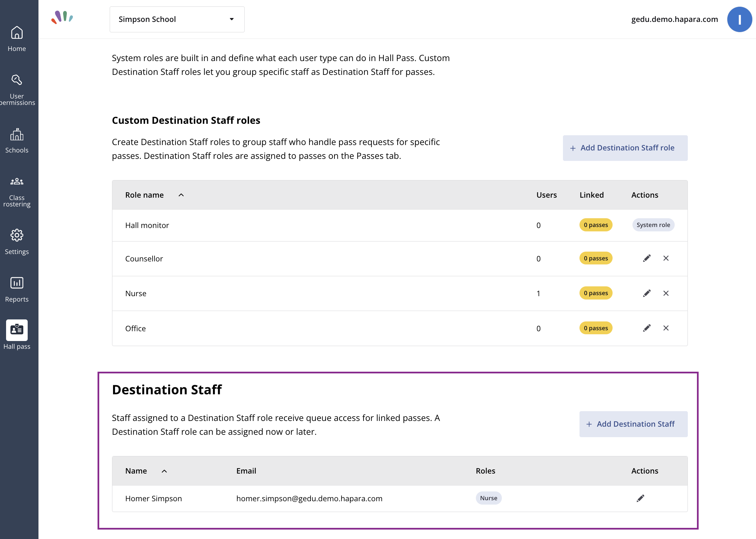
Task: Select the Office role name
Action: coord(135,328)
